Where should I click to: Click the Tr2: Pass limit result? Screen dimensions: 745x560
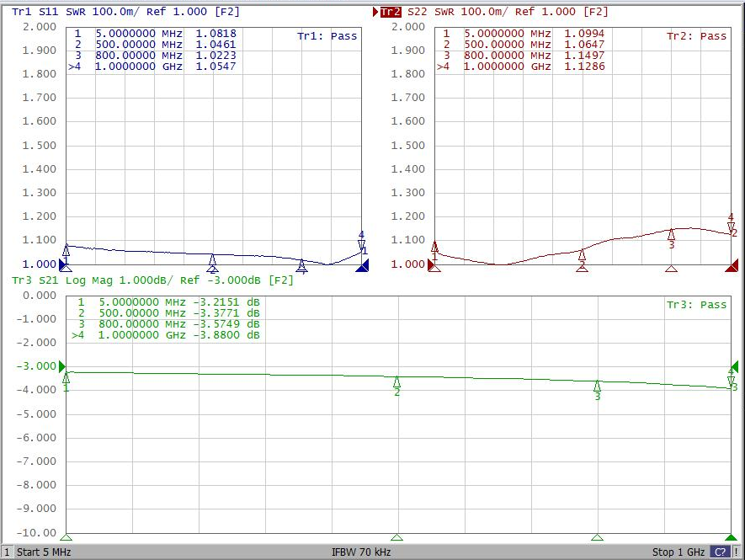[696, 36]
